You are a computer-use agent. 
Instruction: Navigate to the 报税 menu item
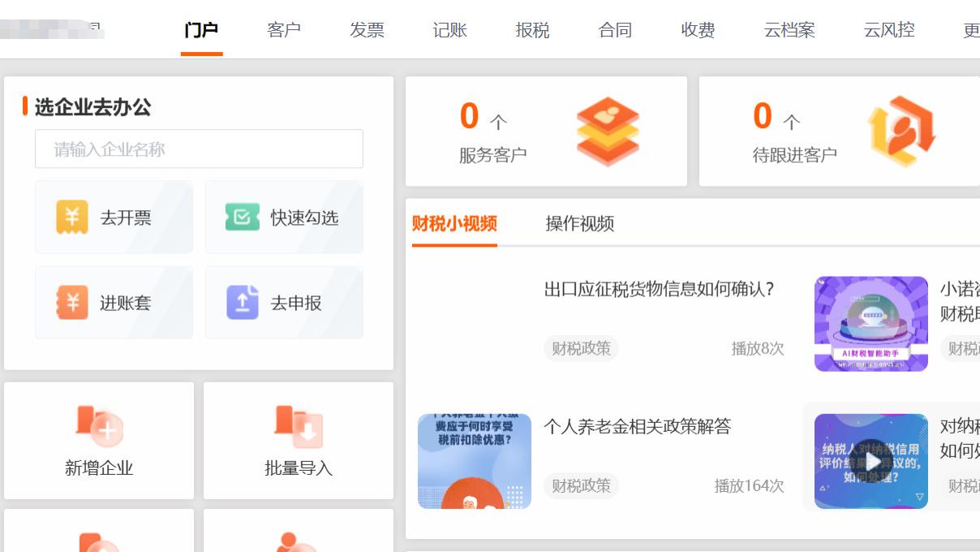click(533, 30)
